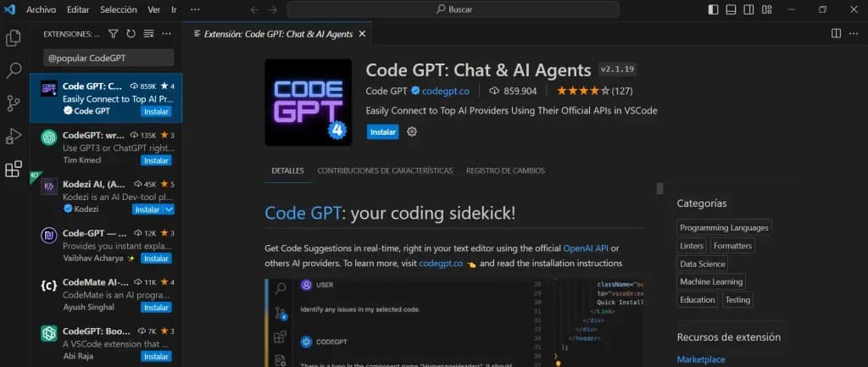The image size is (868, 367).
Task: Open Kodezi Instalar dropdown arrow
Action: click(x=170, y=209)
